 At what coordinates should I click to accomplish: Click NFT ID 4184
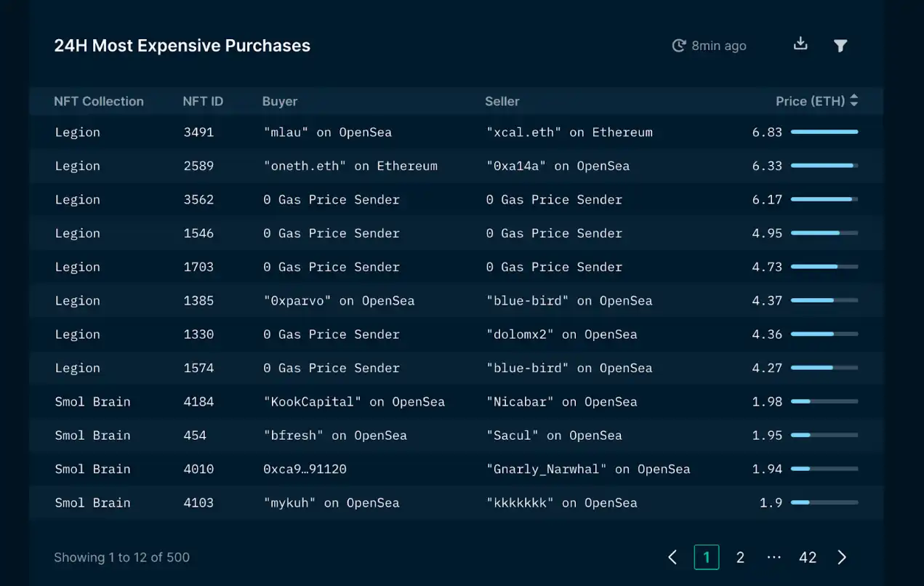click(x=198, y=401)
